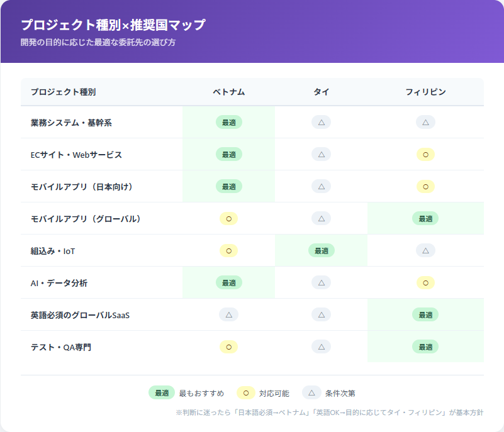Click the 最適 badge for 英語必須のグローバルSaaS under フィリピン
504x432 pixels.
pos(426,314)
